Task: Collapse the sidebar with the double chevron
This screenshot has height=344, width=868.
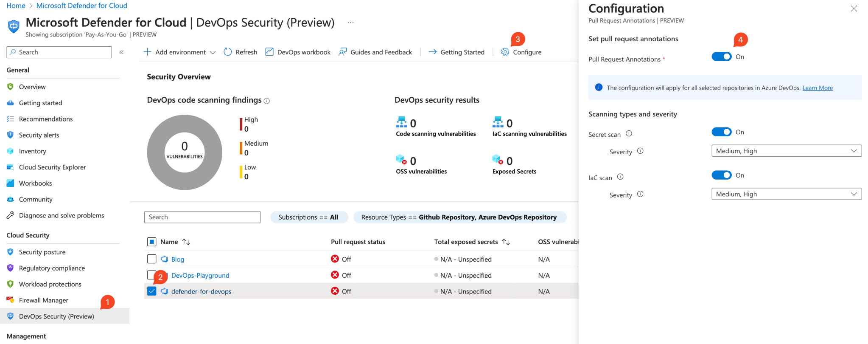Action: (x=121, y=52)
